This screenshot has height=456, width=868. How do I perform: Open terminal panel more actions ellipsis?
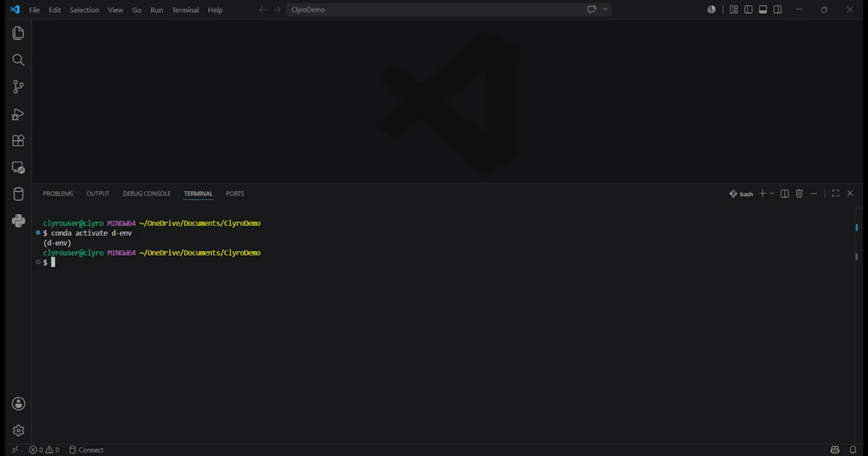[814, 194]
